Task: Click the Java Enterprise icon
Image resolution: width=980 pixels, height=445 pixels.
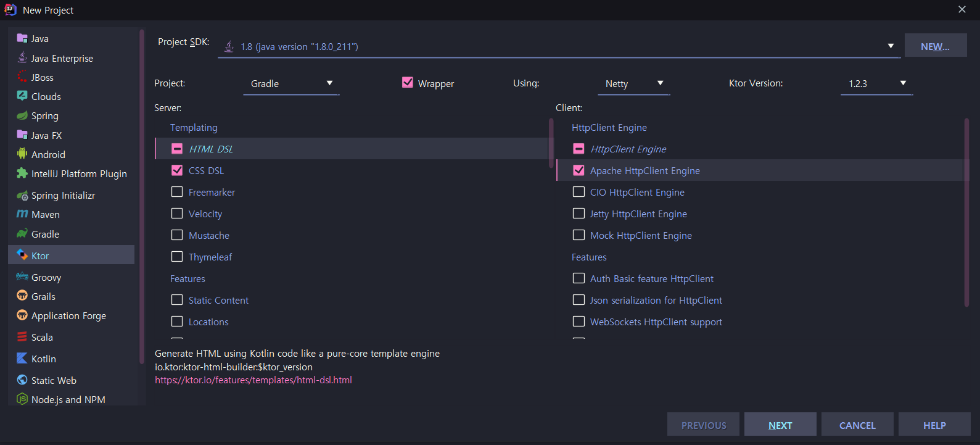Action: 22,58
